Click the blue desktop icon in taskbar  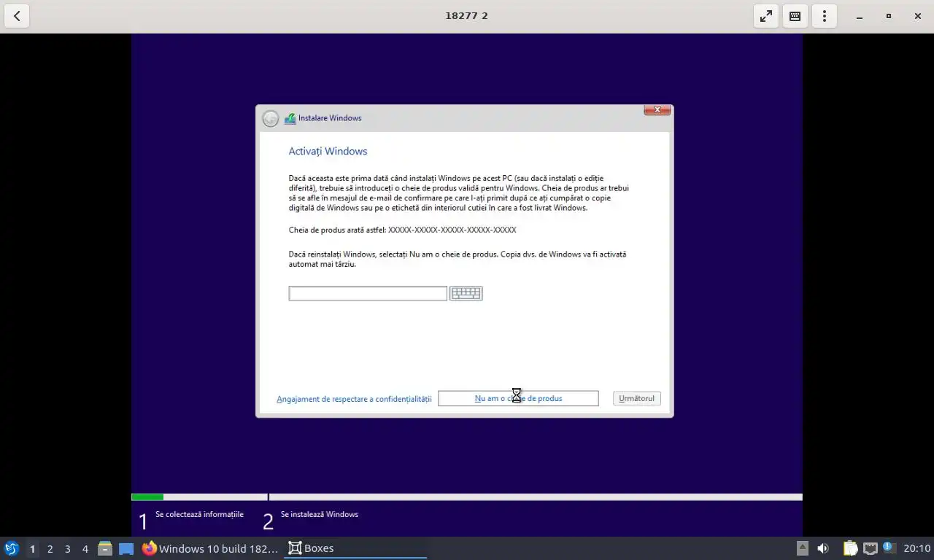tap(126, 548)
